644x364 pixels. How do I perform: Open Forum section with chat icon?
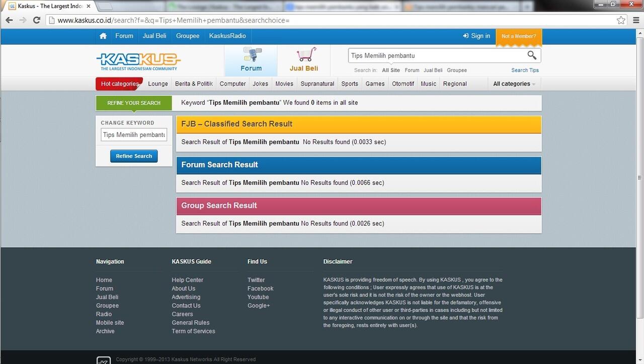(x=251, y=60)
